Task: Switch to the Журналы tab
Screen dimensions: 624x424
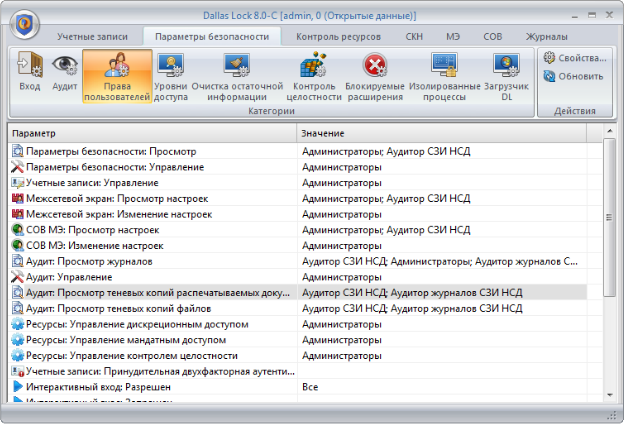Action: (574, 36)
